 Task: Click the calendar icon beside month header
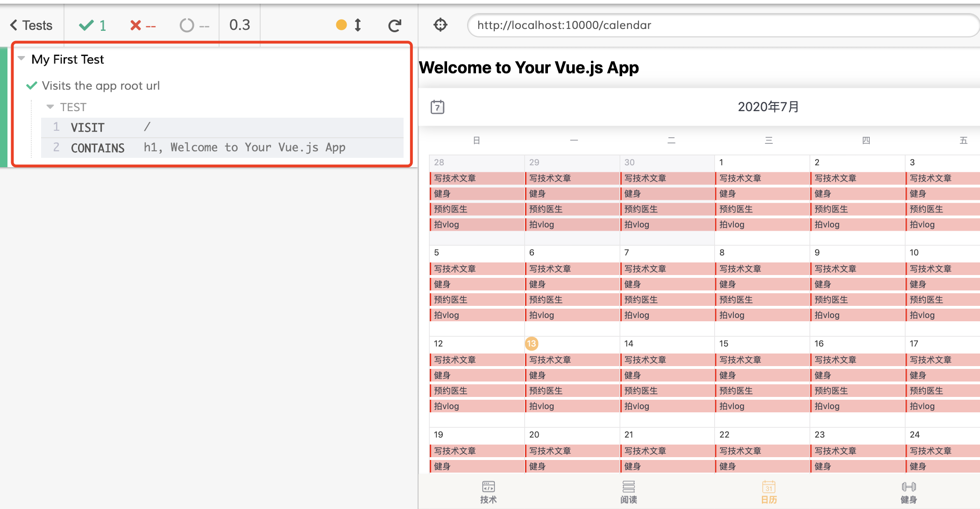coord(437,107)
